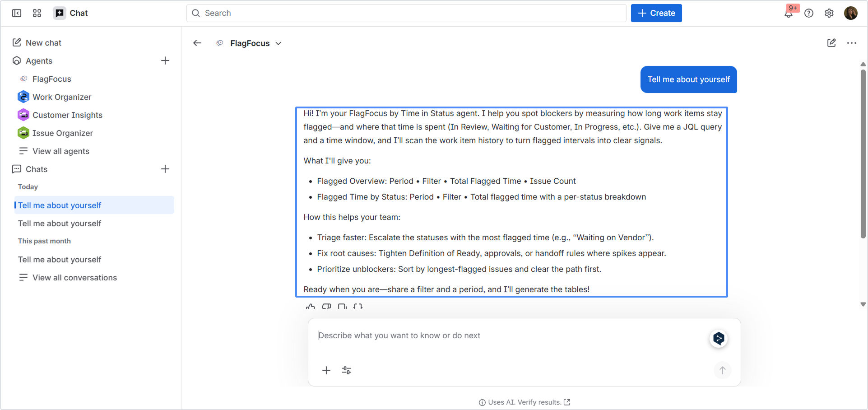Viewport: 868px width, 410px height.
Task: Open composer customize sliders icon
Action: coord(347,370)
